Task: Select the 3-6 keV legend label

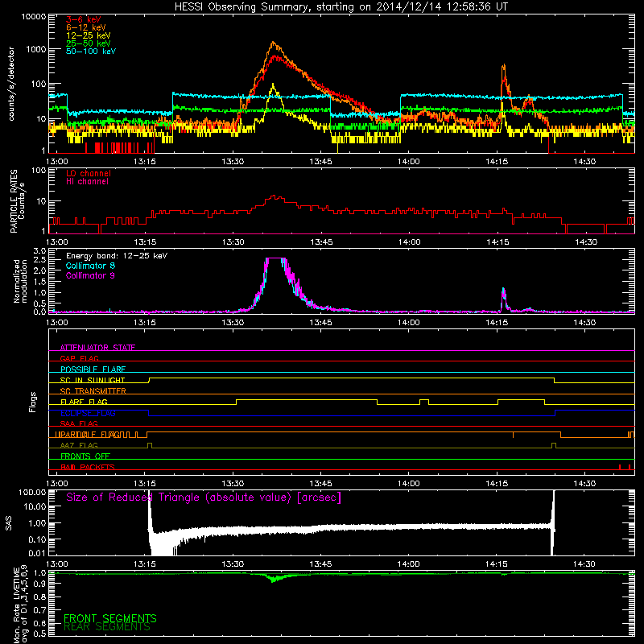Action: (84, 19)
